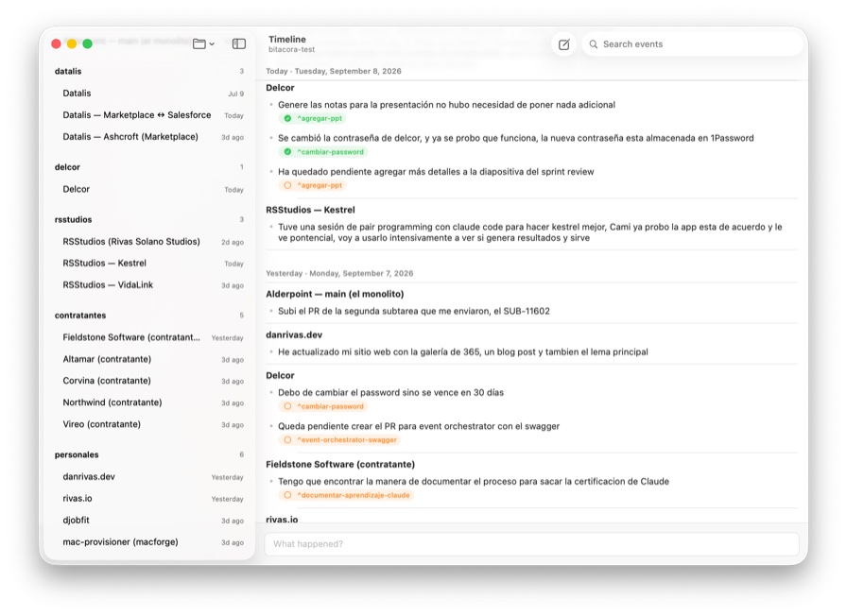Viewport: 847px width, 616px height.
Task: Click the Timeline title in header
Action: point(286,39)
